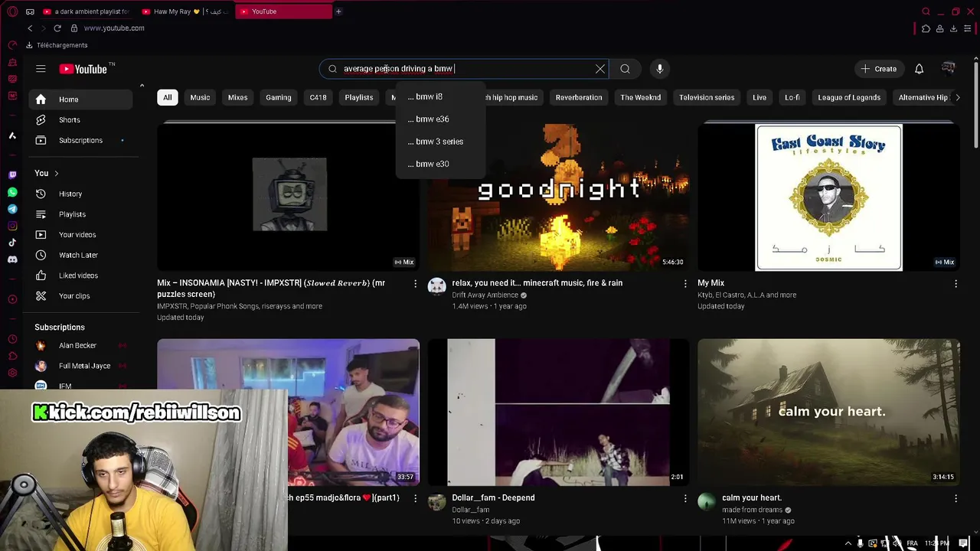Open options menu for Drift Away Ambience video

(x=685, y=284)
